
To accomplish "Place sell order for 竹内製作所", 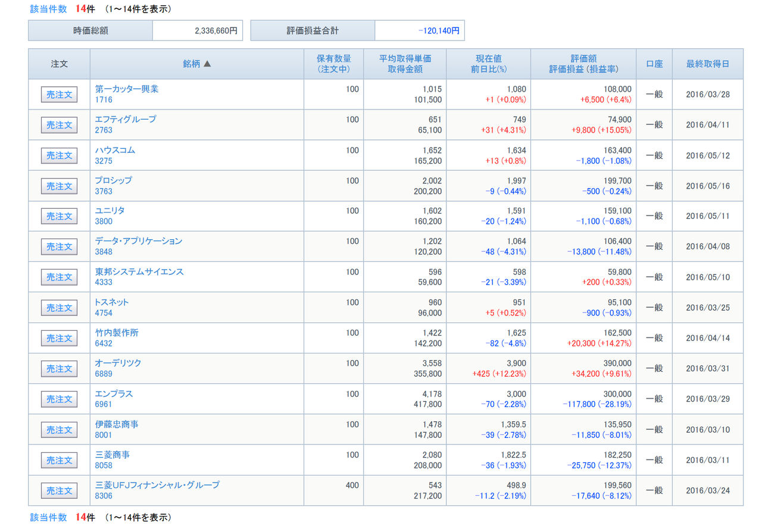I will (59, 339).
